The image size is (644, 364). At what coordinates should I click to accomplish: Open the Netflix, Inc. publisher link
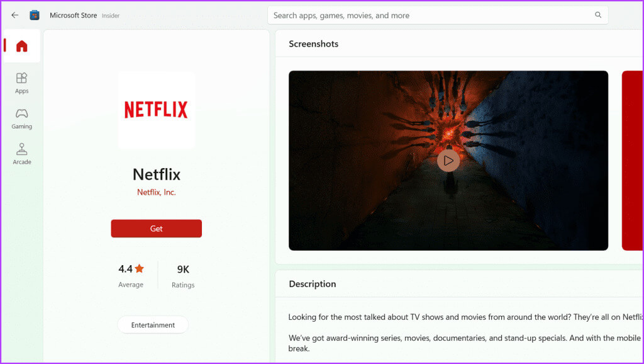tap(157, 192)
